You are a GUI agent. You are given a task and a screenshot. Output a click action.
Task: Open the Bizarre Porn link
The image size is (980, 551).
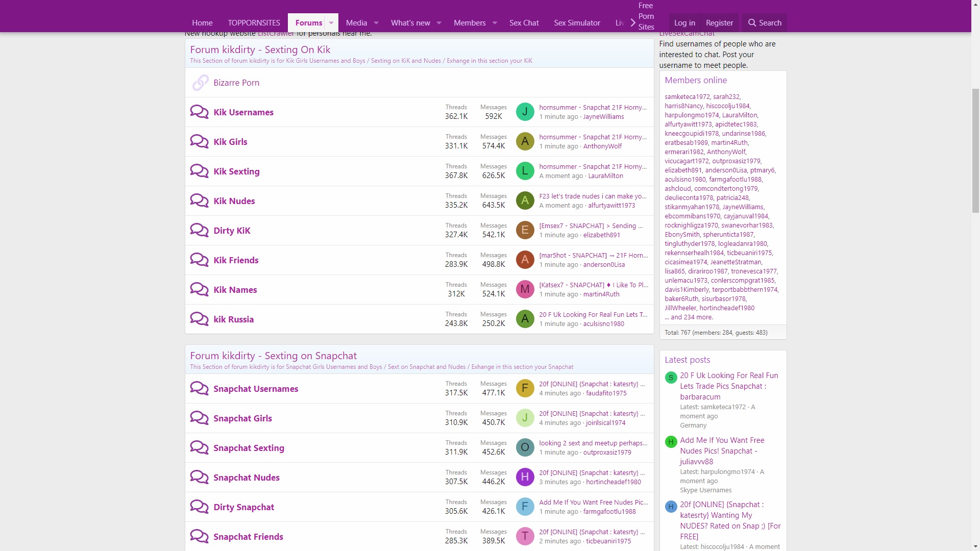click(236, 83)
